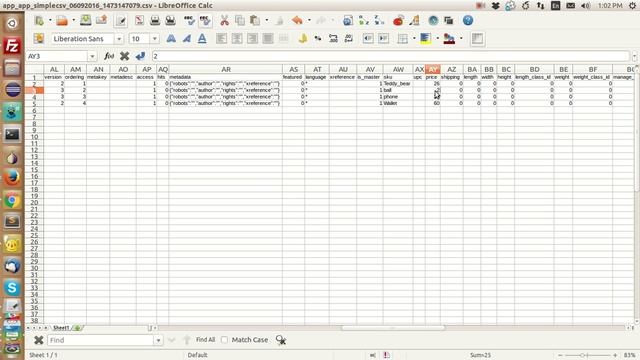The height and width of the screenshot is (360, 640).
Task: Export directly as PDF
Action: [x=139, y=20]
